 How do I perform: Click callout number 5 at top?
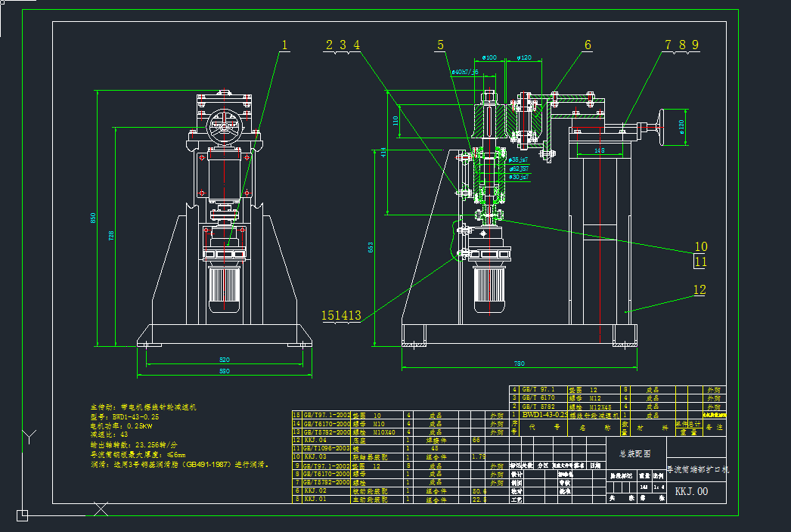click(x=440, y=45)
